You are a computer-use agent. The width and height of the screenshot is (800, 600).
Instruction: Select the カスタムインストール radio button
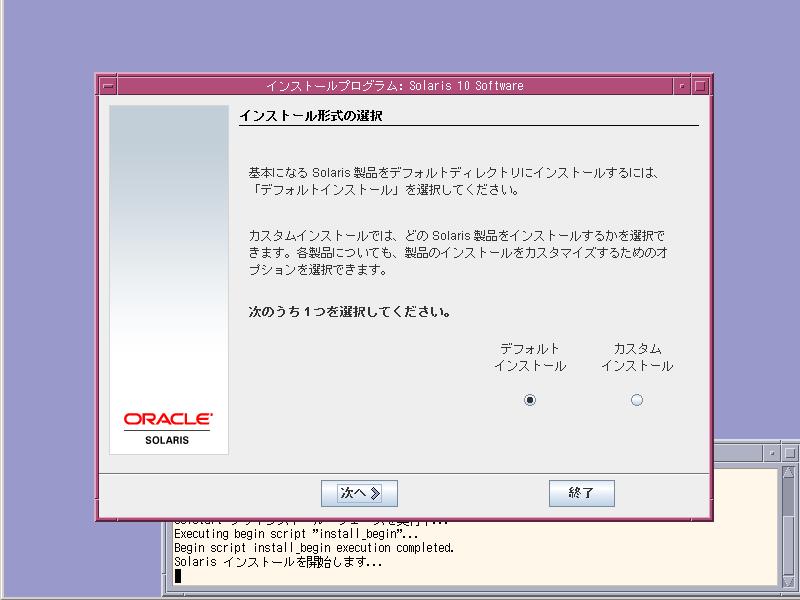[637, 400]
